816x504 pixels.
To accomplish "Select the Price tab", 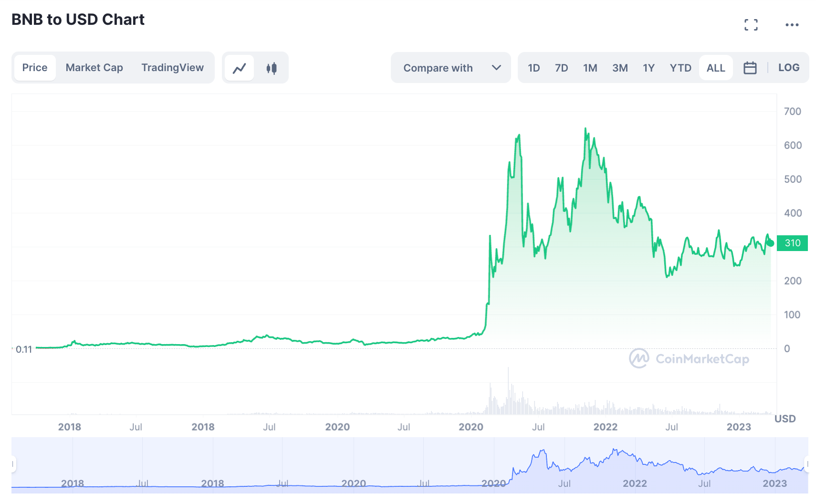I will [x=35, y=68].
